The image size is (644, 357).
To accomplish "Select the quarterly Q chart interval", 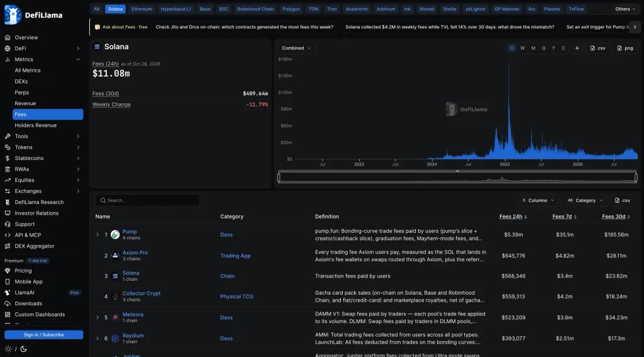I will click(x=543, y=48).
